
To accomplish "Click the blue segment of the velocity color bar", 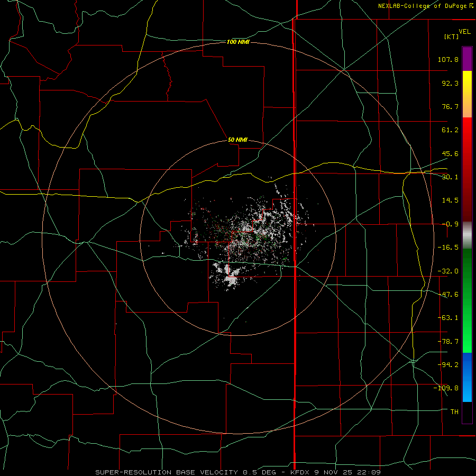I will [467, 377].
